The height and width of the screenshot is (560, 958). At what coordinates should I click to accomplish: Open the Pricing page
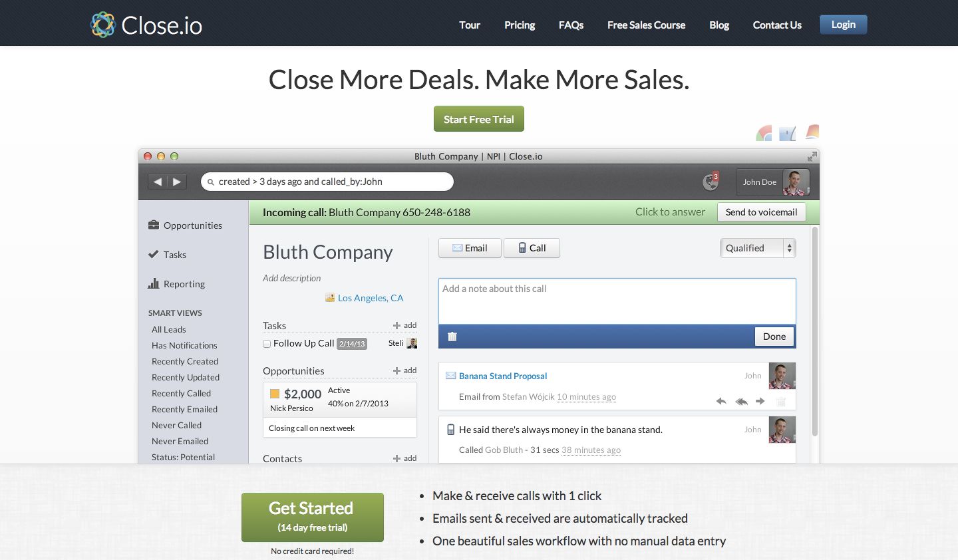520,25
